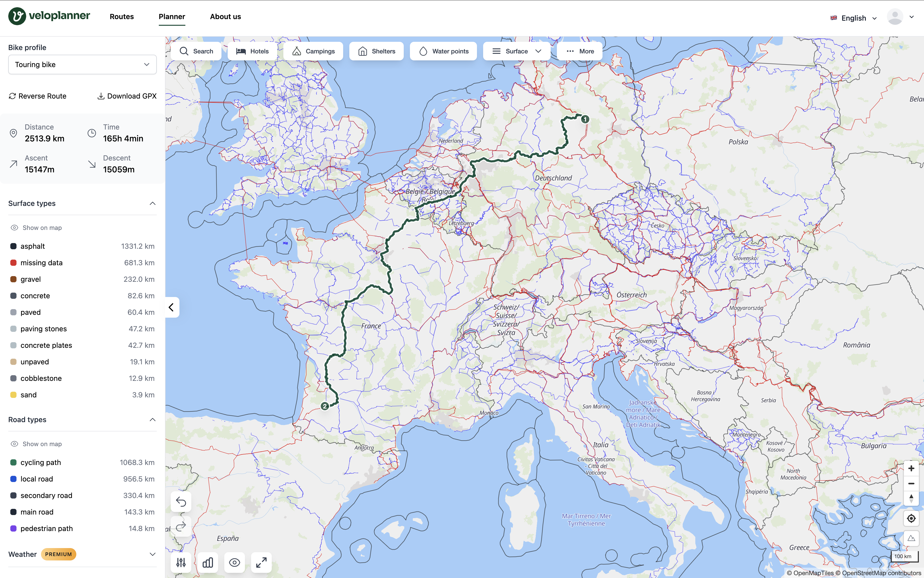Screen dimensions: 924x578
Task: Click the PREMIUM badge
Action: (59, 554)
